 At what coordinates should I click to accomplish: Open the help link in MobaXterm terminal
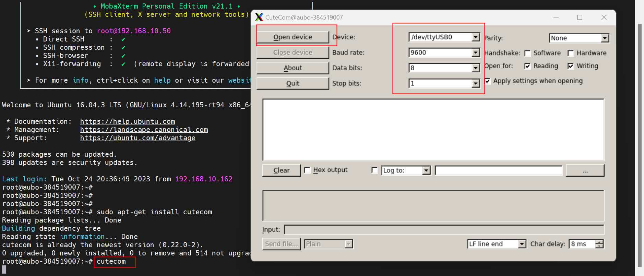[x=162, y=80]
